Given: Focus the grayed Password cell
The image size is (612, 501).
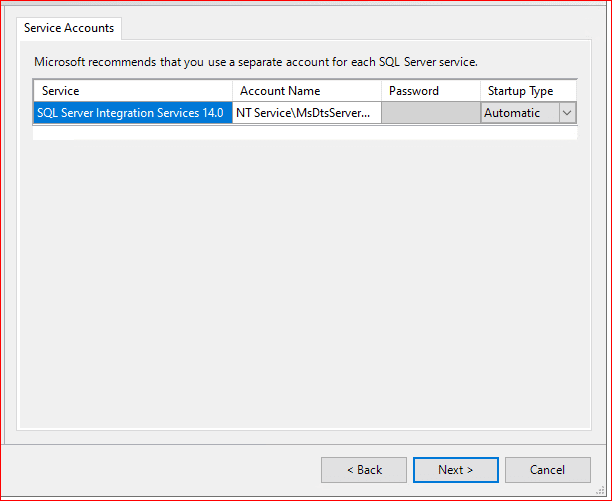Looking at the screenshot, I should tap(430, 113).
